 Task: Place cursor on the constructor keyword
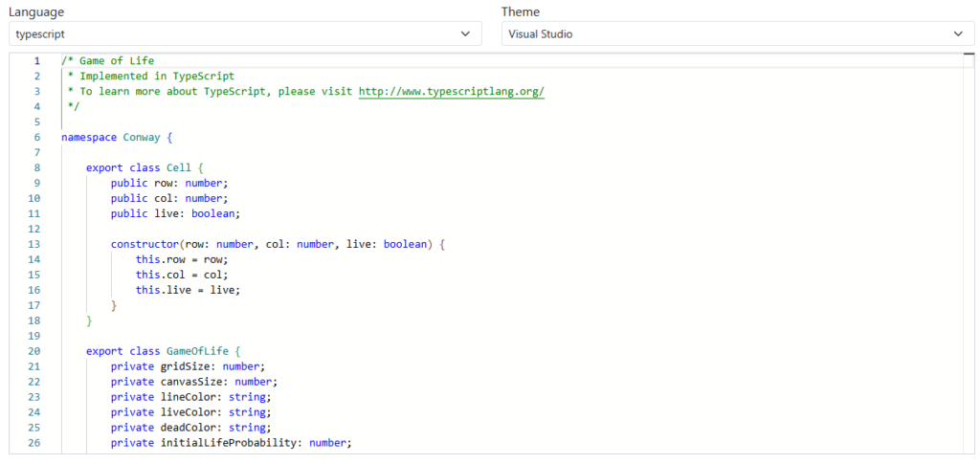(x=145, y=244)
